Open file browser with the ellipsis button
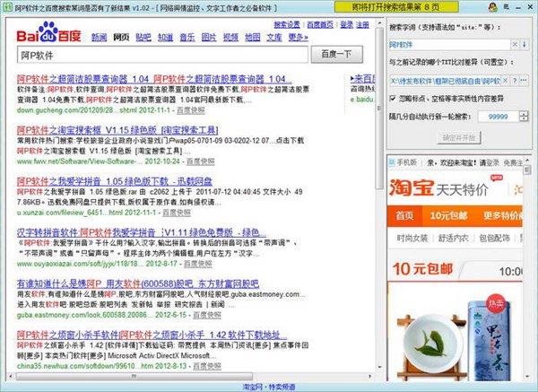 pos(524,81)
